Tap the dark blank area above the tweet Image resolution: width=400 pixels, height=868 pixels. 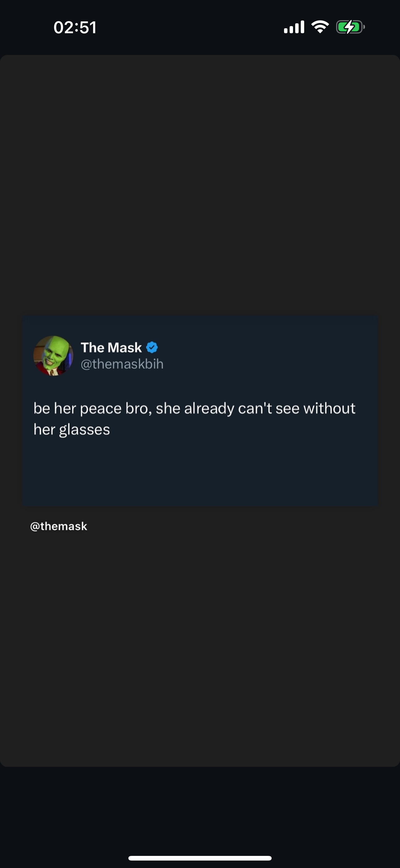point(200,185)
